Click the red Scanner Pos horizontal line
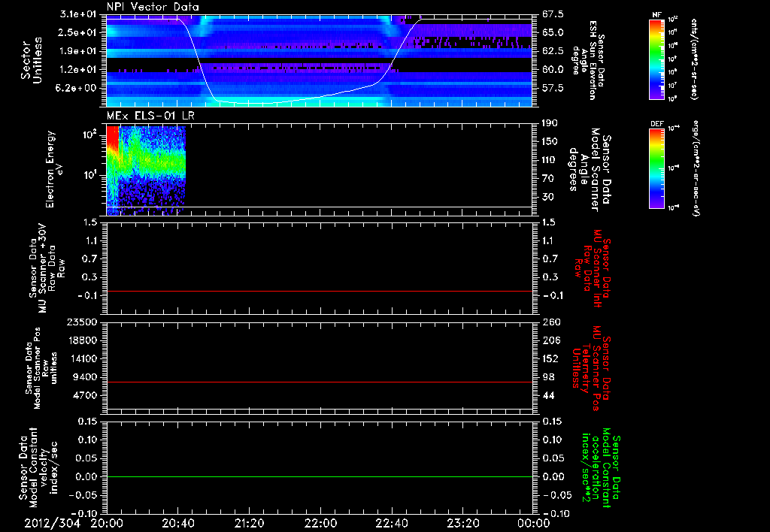This screenshot has height=532, width=770. coord(320,382)
